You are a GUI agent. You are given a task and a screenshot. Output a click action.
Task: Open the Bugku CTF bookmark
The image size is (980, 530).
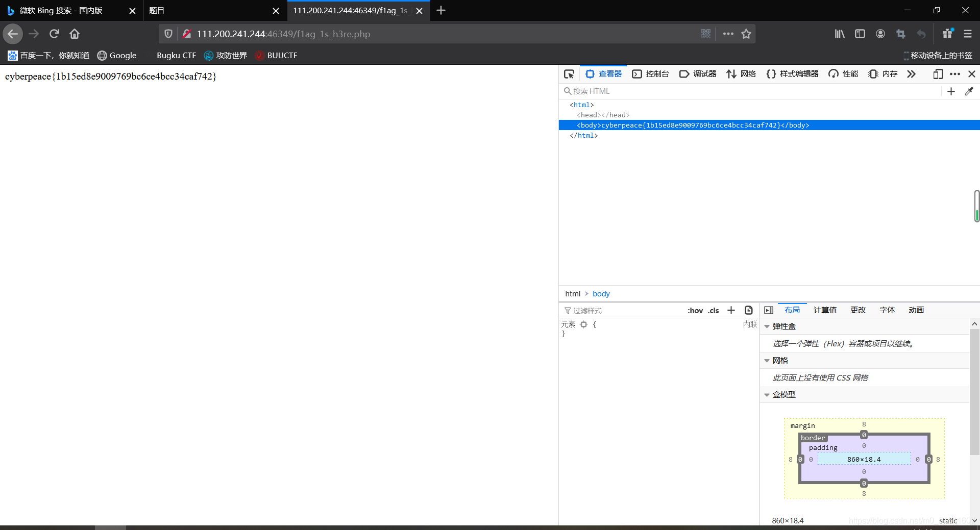point(176,56)
